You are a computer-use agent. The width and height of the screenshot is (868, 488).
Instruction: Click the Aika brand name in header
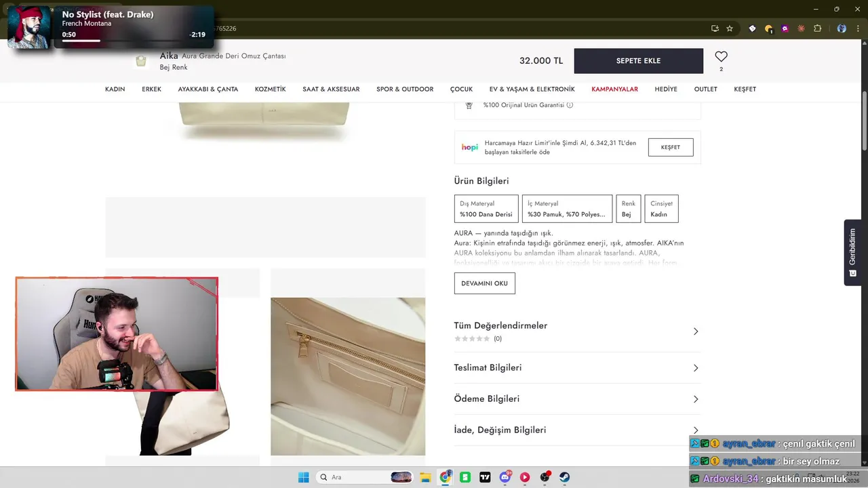[x=169, y=56]
